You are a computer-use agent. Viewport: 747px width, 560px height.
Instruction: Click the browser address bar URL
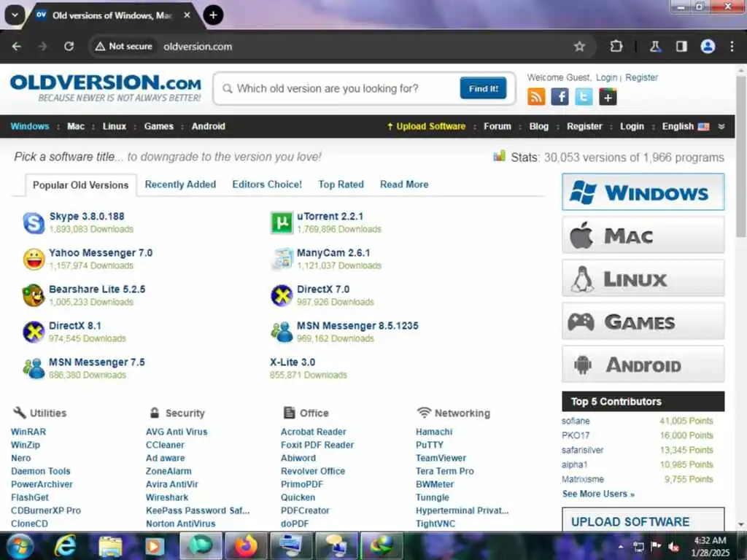click(x=198, y=47)
